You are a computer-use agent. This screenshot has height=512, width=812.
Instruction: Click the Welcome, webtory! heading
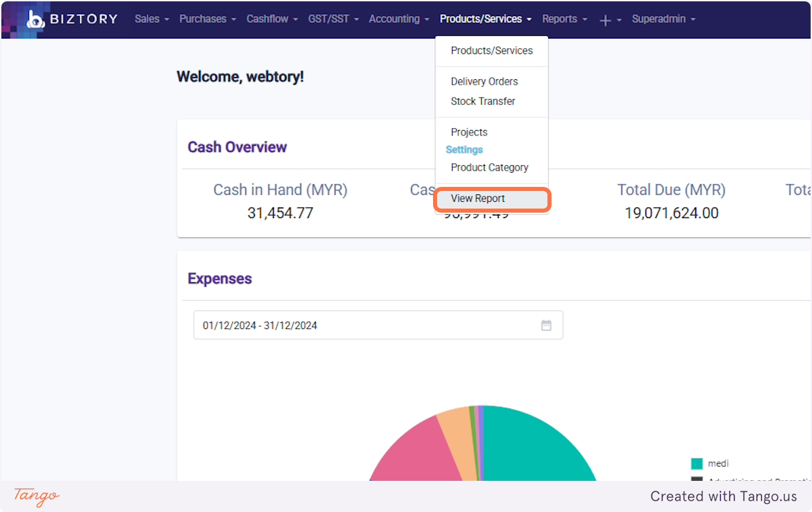coord(240,77)
